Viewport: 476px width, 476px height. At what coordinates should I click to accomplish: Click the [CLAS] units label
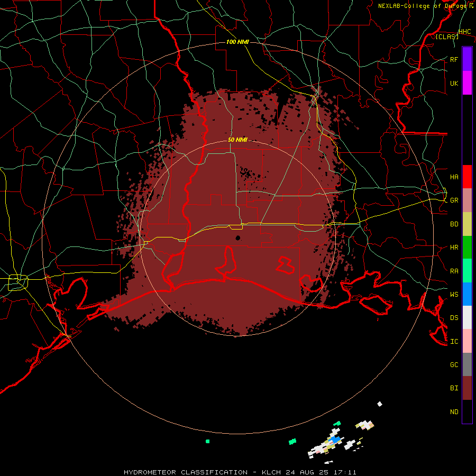(447, 36)
